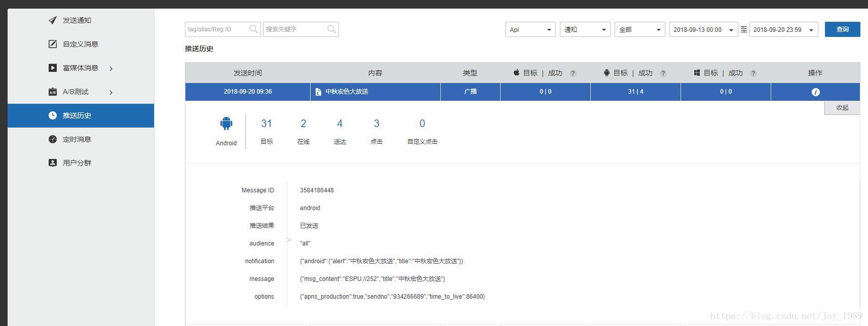Click the 操作 column header

click(815, 73)
